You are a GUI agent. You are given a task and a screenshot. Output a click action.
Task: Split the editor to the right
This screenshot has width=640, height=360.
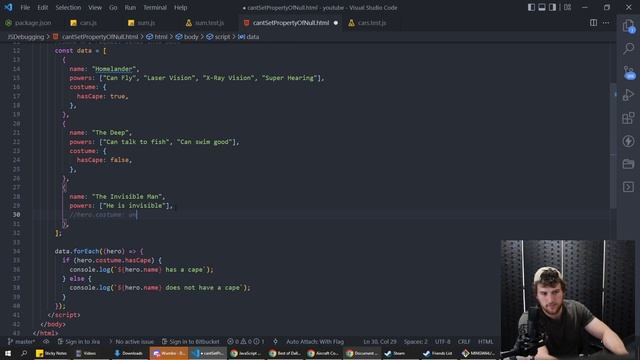pos(593,23)
